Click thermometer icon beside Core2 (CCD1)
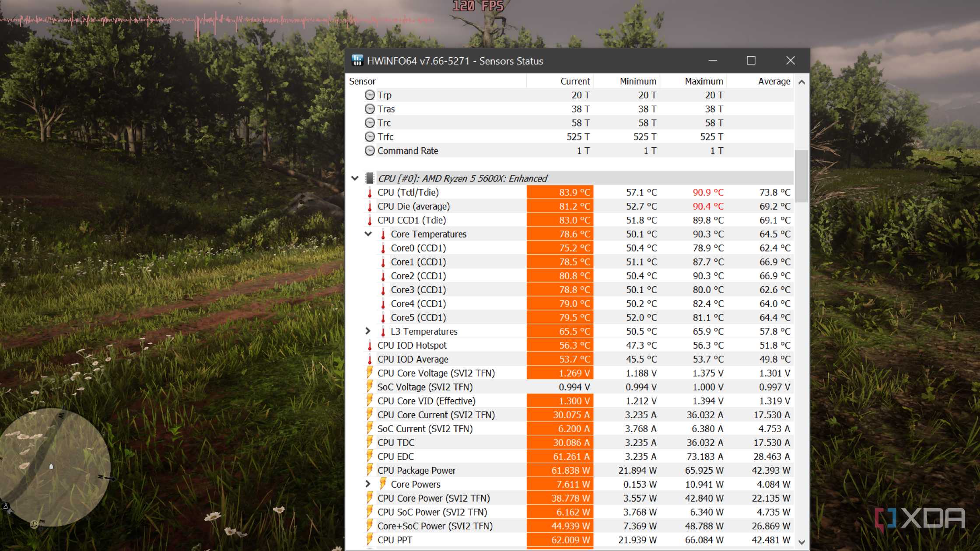The width and height of the screenshot is (980, 551). coord(383,276)
